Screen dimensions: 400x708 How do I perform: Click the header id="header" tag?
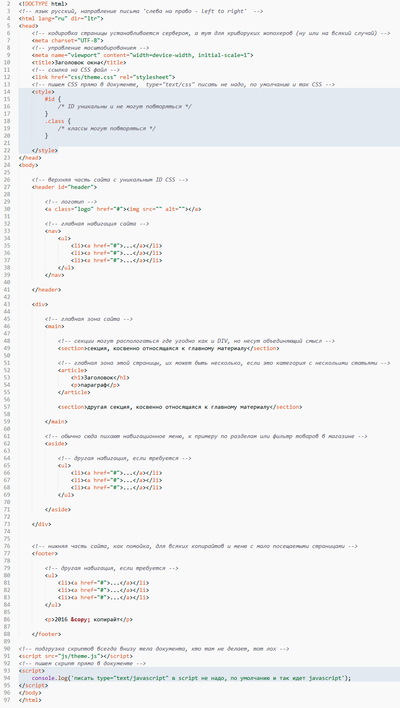64,187
